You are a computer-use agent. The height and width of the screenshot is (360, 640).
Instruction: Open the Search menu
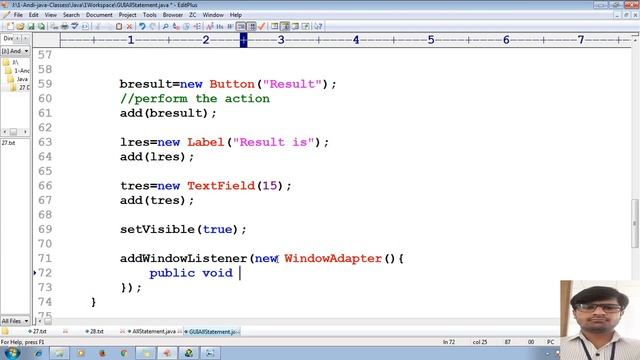tap(71, 15)
